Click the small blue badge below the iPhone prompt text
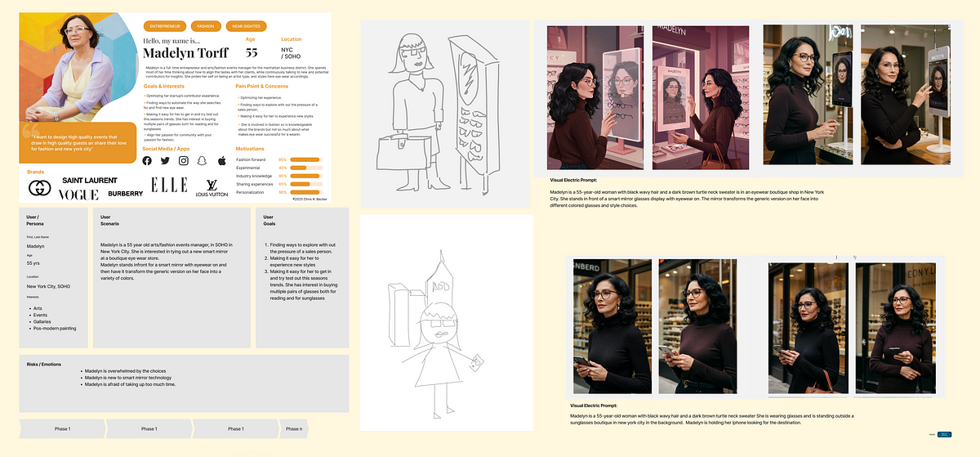This screenshot has width=980, height=457. pyautogui.click(x=945, y=434)
